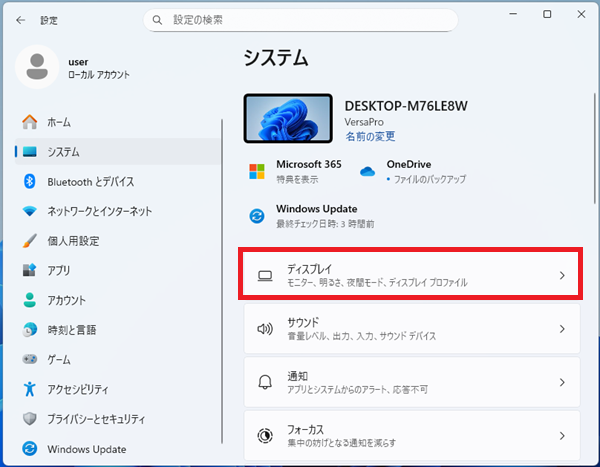Select 時刻と言語 in sidebar
Viewport: 600px width, 467px height.
pos(117,330)
